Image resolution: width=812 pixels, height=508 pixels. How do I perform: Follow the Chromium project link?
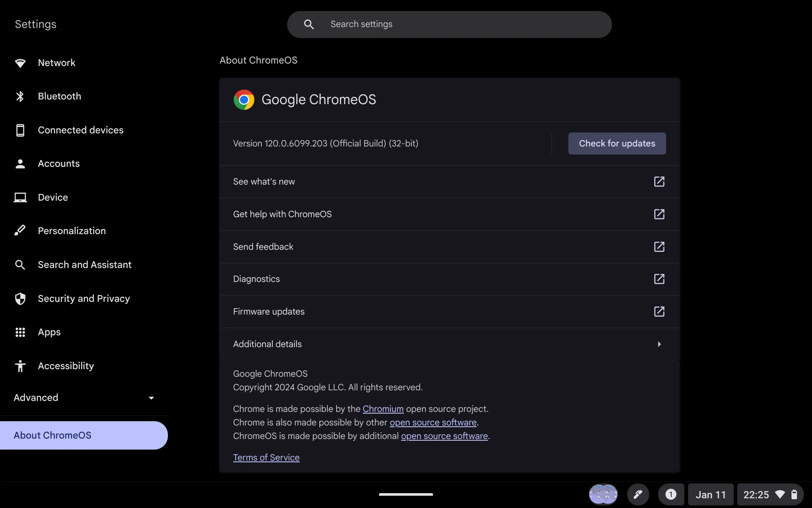383,409
